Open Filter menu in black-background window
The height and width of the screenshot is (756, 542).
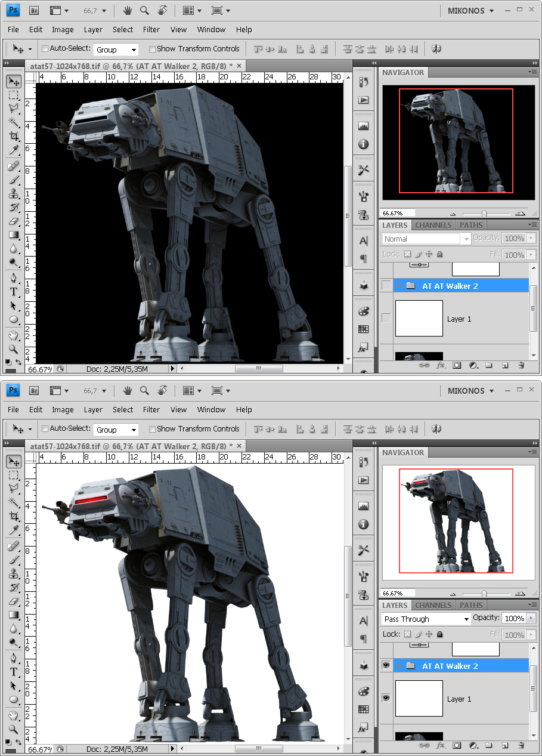[x=151, y=29]
